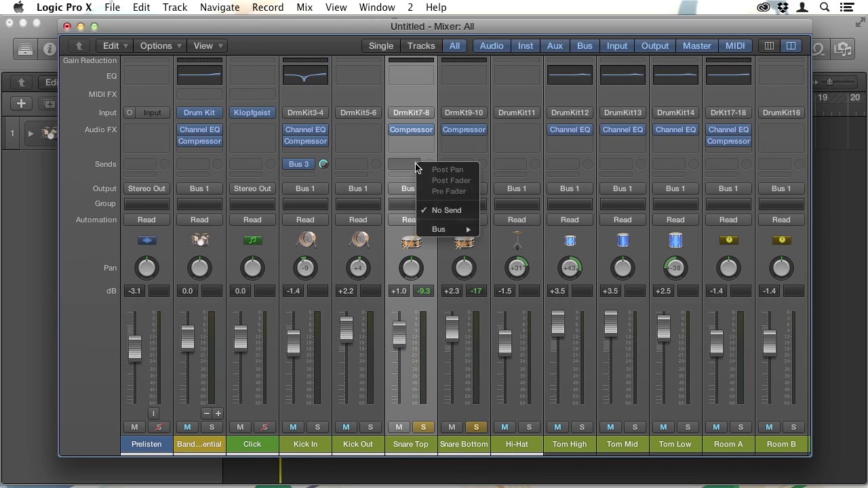The image size is (868, 488).
Task: Open the Mix menu
Action: pyautogui.click(x=304, y=7)
